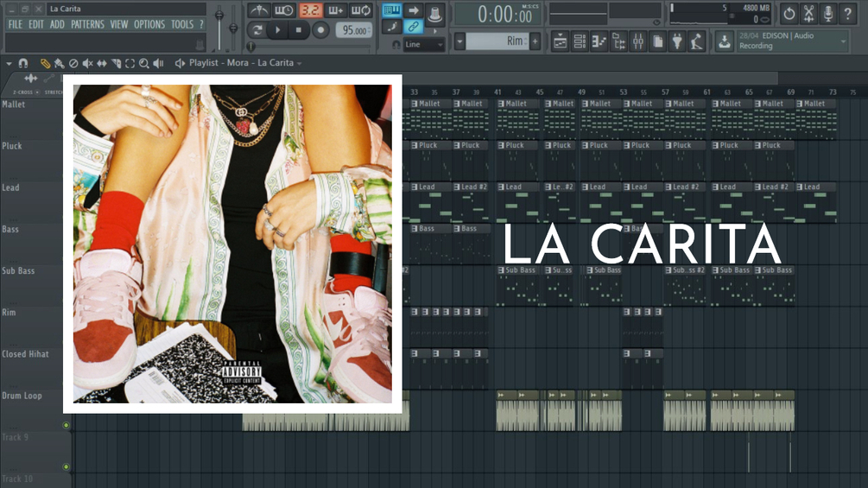Click the song position slider handle
The height and width of the screenshot is (488, 868).
pos(251,47)
